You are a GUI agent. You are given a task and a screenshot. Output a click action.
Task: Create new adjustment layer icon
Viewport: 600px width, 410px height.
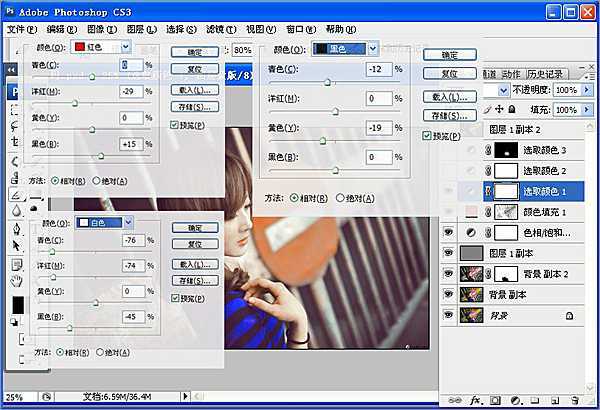515,400
